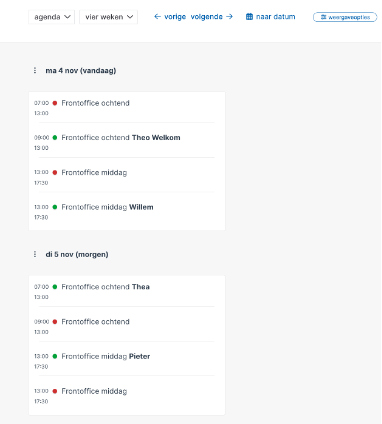Click the right arrow after volgende

(x=229, y=17)
